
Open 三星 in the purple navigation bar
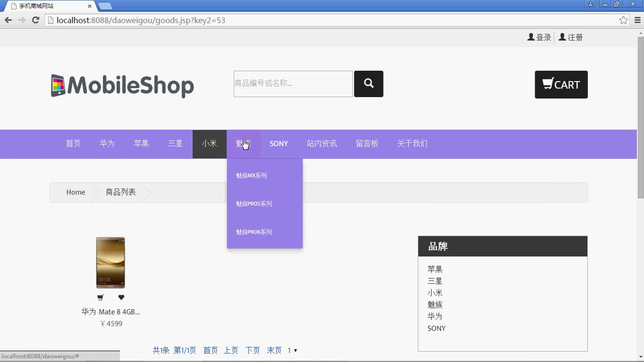[175, 144]
